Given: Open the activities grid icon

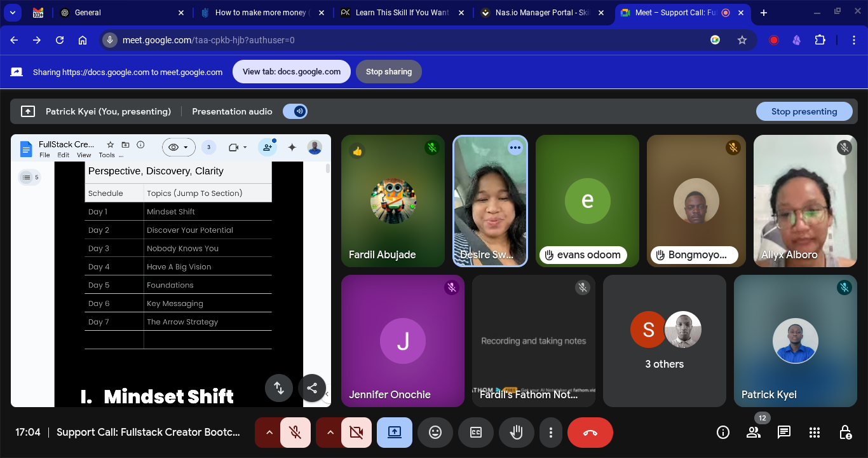Looking at the screenshot, I should point(815,433).
